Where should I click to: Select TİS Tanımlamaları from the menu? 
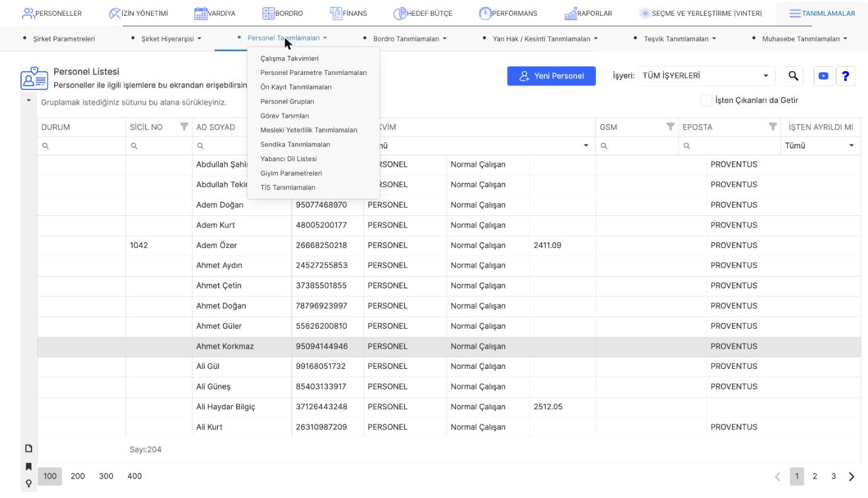288,188
